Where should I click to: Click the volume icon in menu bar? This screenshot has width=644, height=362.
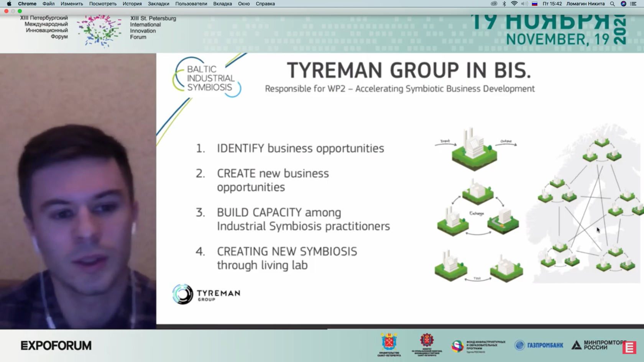tap(524, 3)
